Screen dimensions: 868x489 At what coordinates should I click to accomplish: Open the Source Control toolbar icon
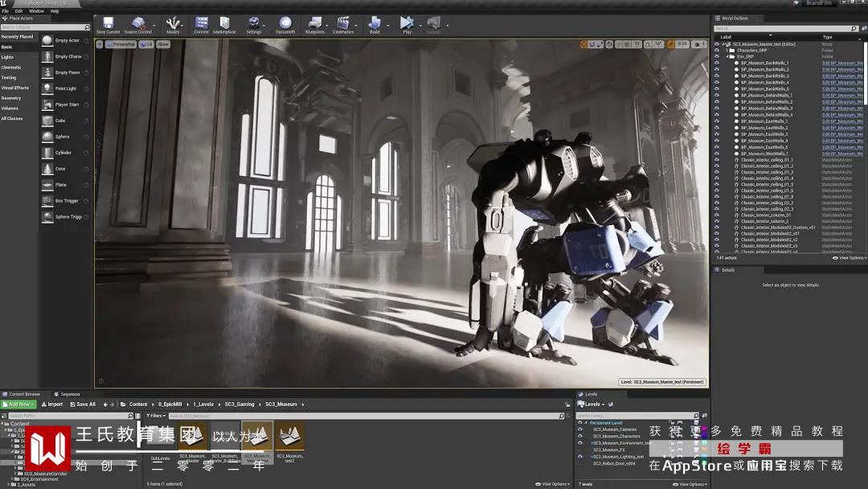(x=138, y=25)
